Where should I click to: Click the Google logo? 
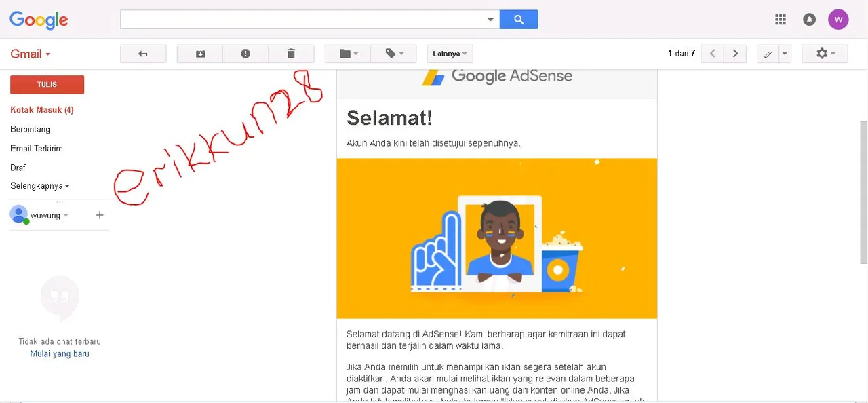(39, 20)
